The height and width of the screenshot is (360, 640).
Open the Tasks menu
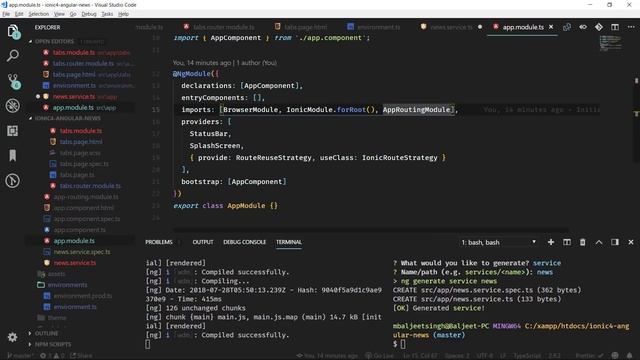pos(107,14)
